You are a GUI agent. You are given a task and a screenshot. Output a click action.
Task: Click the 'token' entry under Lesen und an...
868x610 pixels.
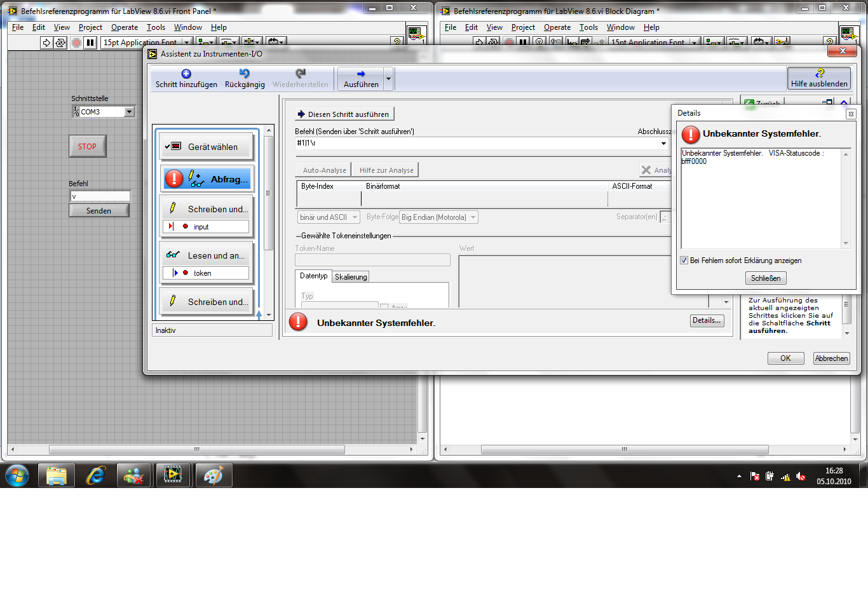click(x=206, y=273)
